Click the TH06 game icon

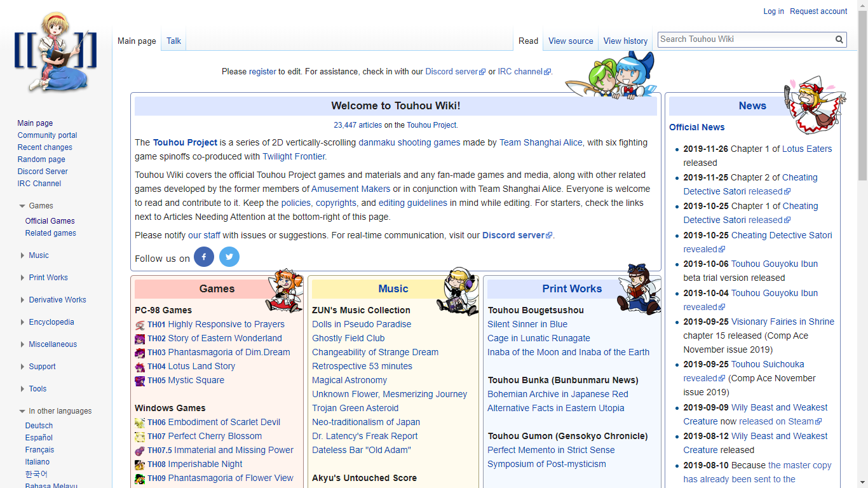pyautogui.click(x=140, y=423)
